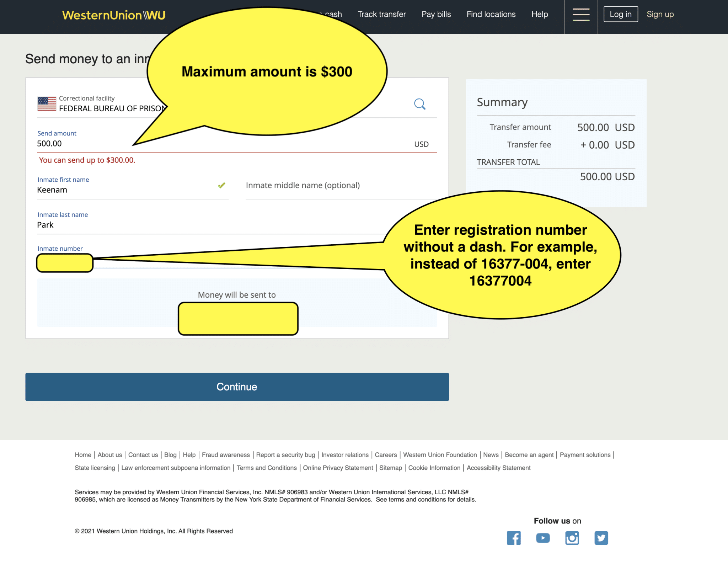The image size is (728, 575).
Task: Click the Log in button
Action: (621, 14)
